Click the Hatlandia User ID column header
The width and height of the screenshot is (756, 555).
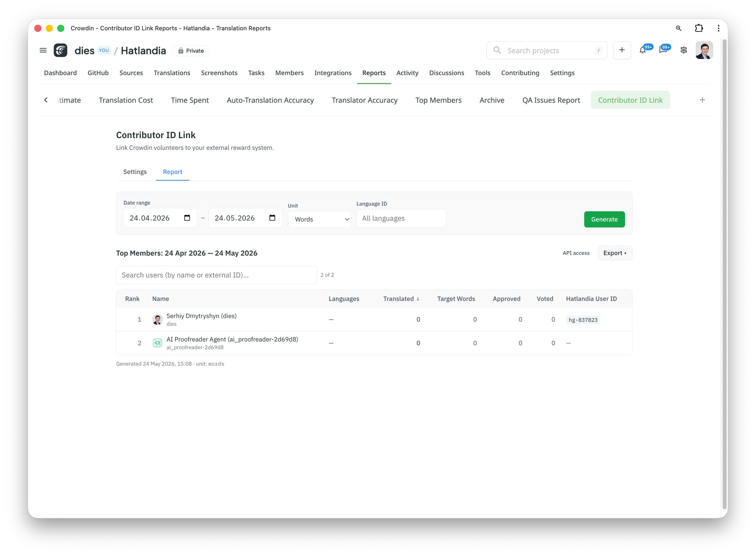[591, 299]
